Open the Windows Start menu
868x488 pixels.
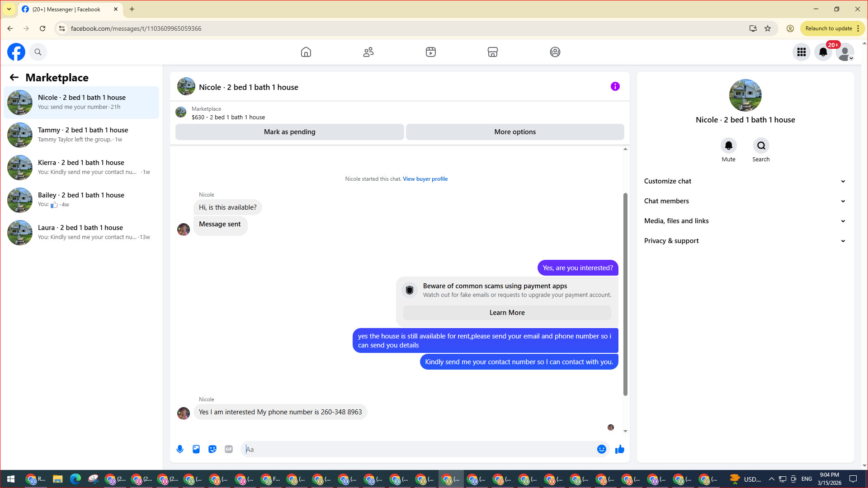11,479
